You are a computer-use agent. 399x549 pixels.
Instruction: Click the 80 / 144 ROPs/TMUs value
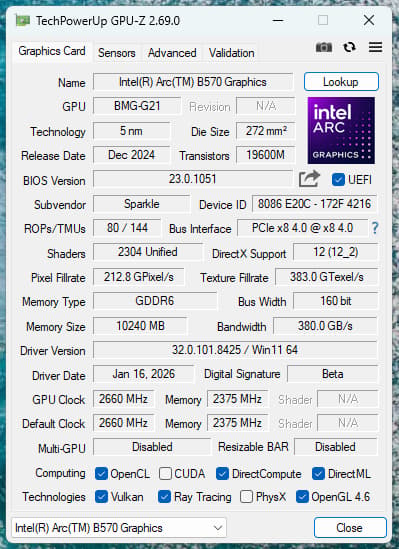(127, 228)
